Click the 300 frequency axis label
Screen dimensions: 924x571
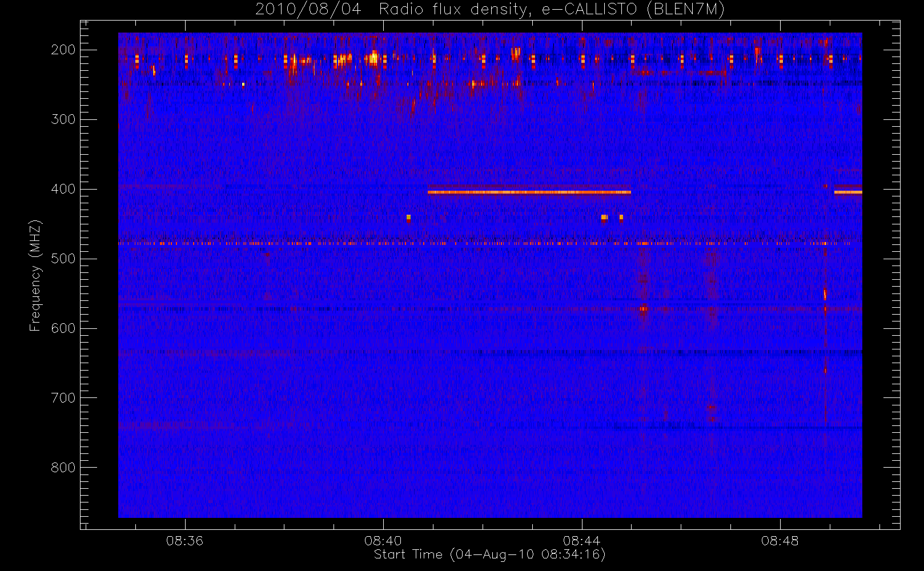tap(63, 119)
